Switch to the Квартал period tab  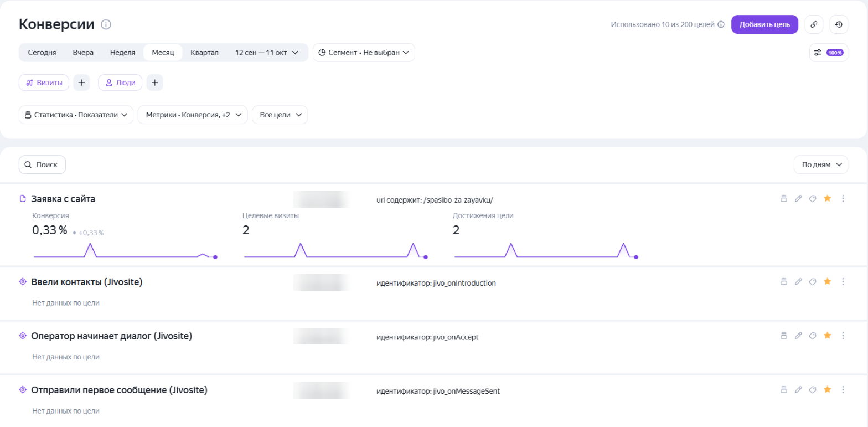point(204,53)
